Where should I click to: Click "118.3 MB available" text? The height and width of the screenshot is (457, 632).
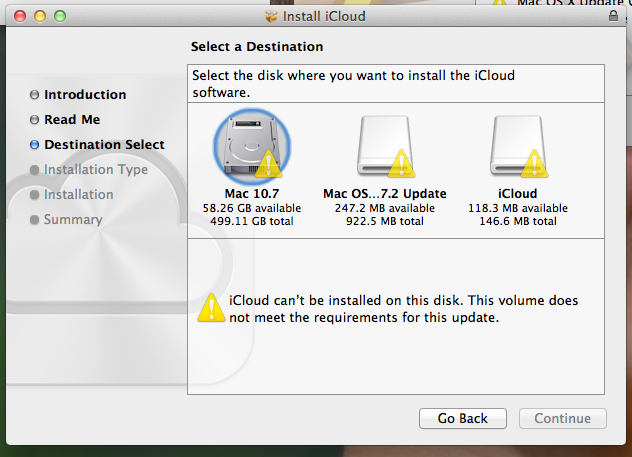[x=518, y=208]
